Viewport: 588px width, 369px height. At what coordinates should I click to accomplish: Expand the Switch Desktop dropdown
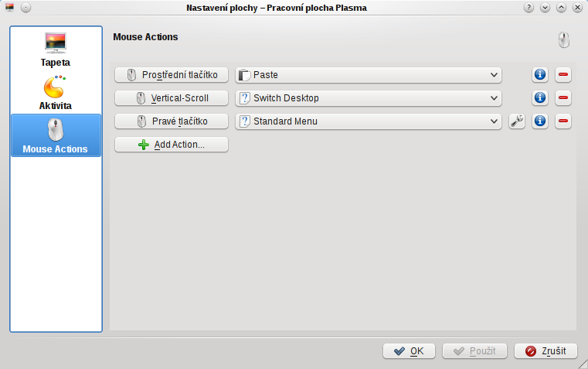[369, 98]
